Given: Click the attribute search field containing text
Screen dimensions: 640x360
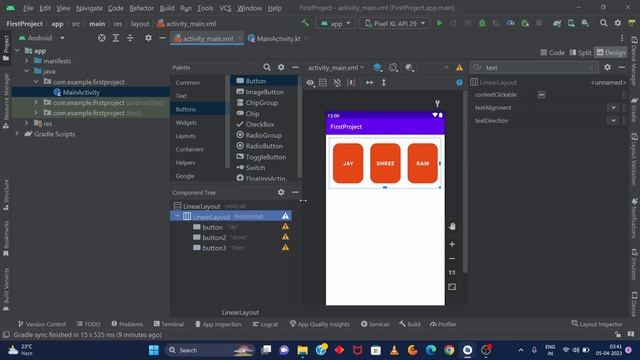Looking at the screenshot, I should pyautogui.click(x=535, y=67).
